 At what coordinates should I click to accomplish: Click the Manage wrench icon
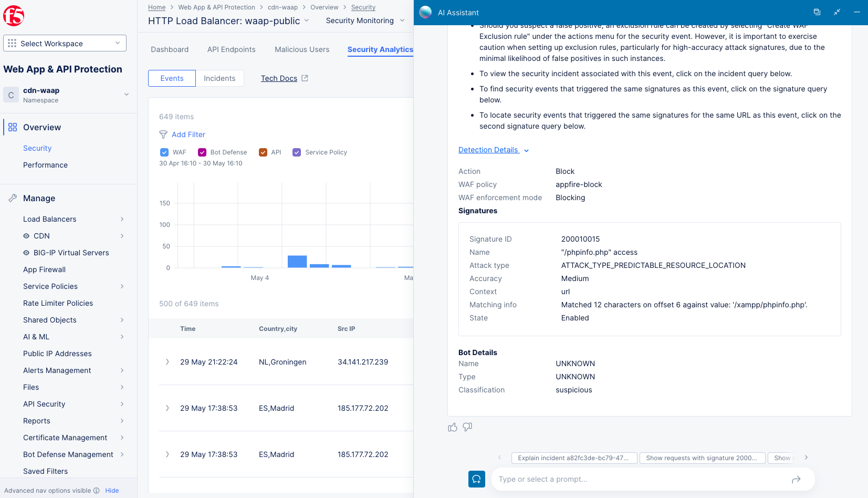(13, 198)
